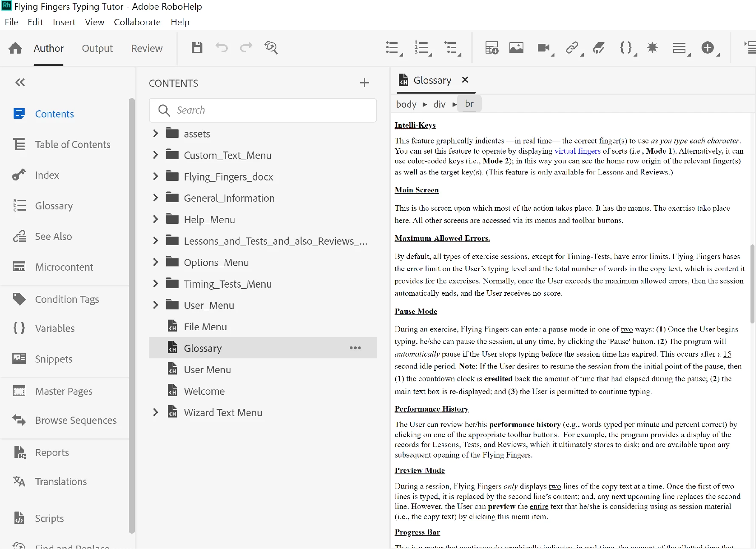Insert a hyperlink
Viewport: 756px width, 549px height.
[x=574, y=48]
